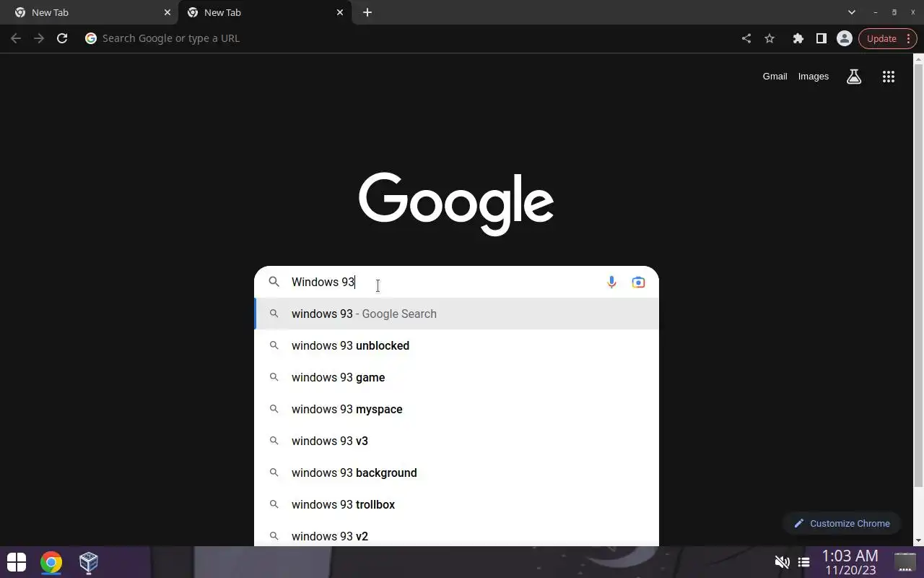Bookmark this tab with the star icon
This screenshot has height=578, width=924.
(770, 38)
